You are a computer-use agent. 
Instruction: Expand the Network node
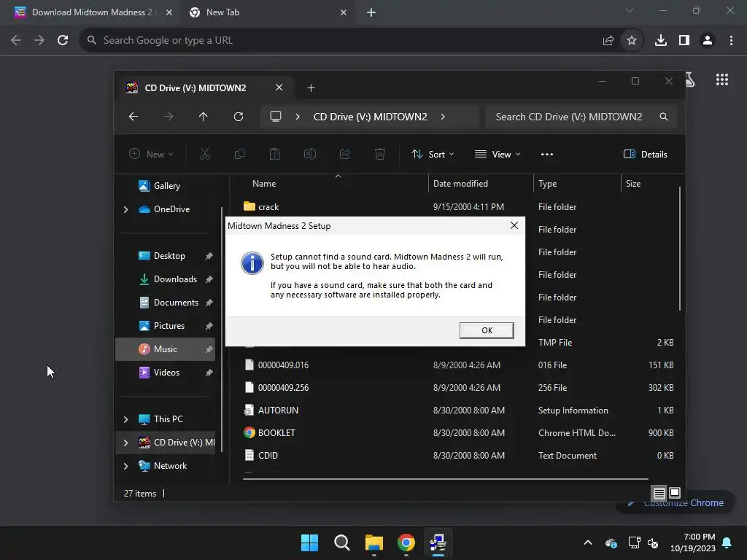click(125, 466)
